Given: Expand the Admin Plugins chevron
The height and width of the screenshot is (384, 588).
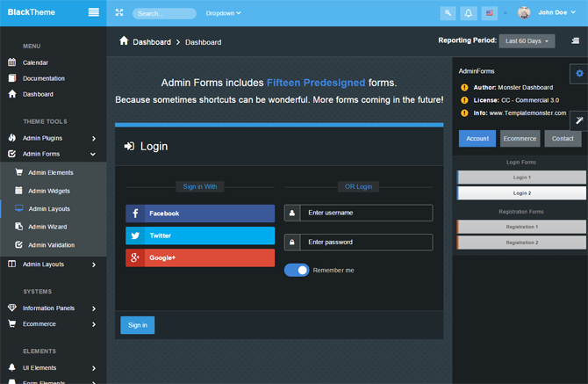Looking at the screenshot, I should tap(94, 139).
